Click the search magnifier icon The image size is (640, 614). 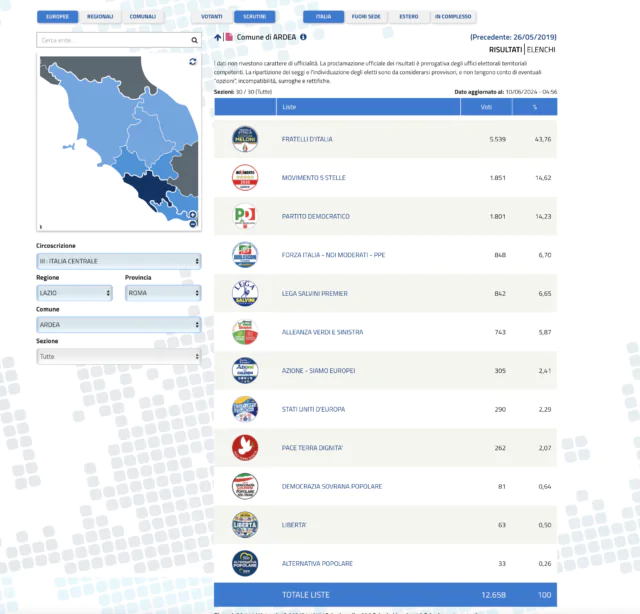[x=195, y=41]
